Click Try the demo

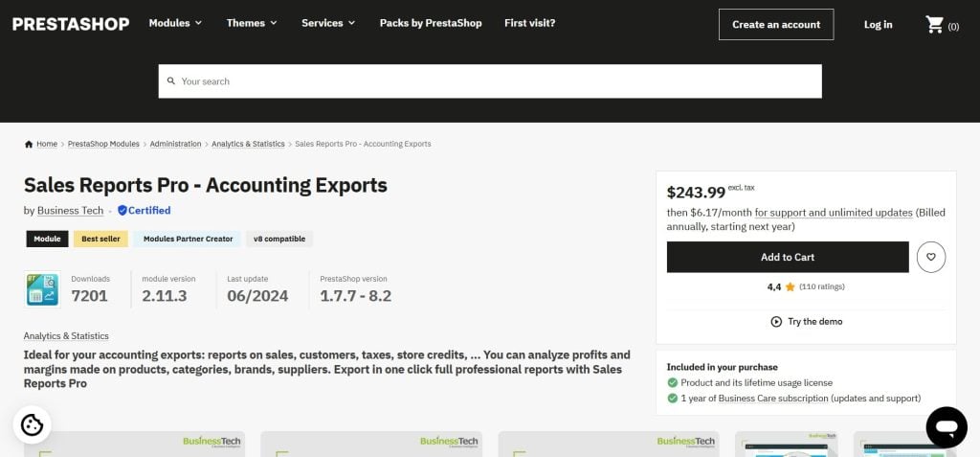tap(806, 322)
